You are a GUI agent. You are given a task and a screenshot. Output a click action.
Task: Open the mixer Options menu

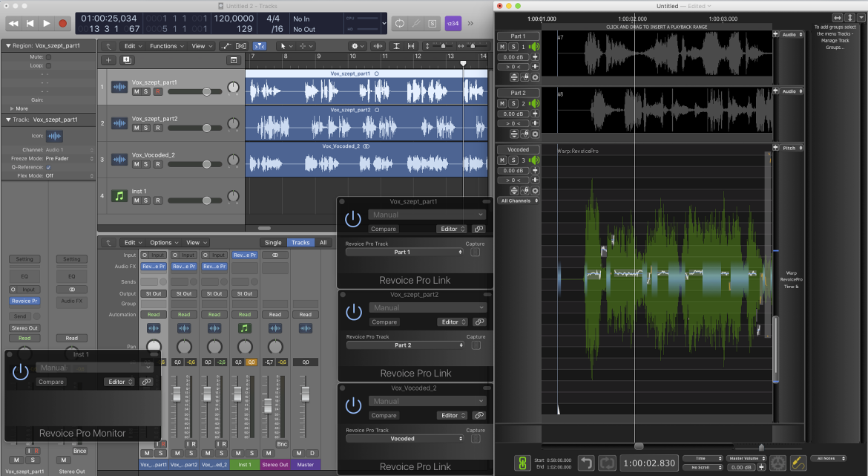[x=165, y=243]
